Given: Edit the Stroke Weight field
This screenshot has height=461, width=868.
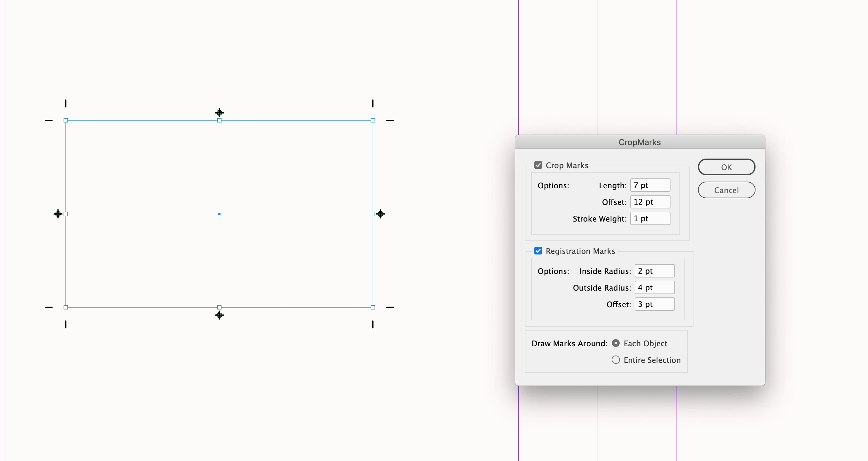Looking at the screenshot, I should (x=650, y=218).
